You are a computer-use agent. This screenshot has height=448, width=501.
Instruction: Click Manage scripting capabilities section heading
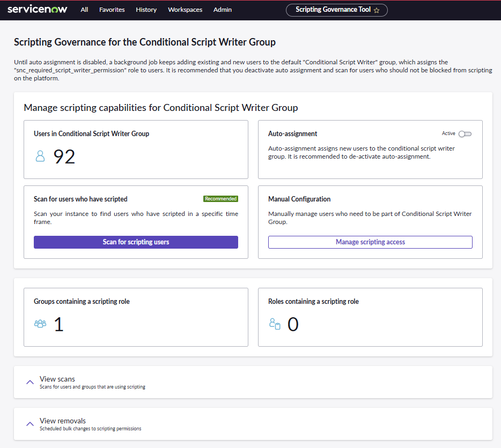[161, 108]
